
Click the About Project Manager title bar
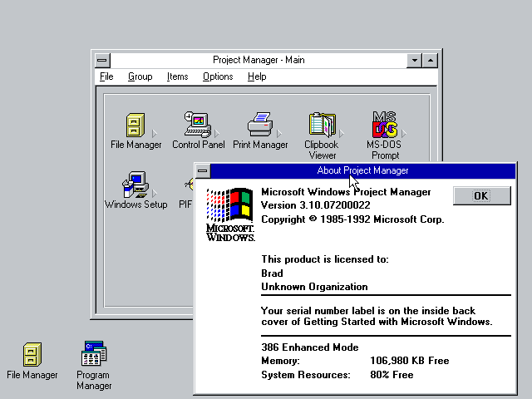tap(362, 170)
